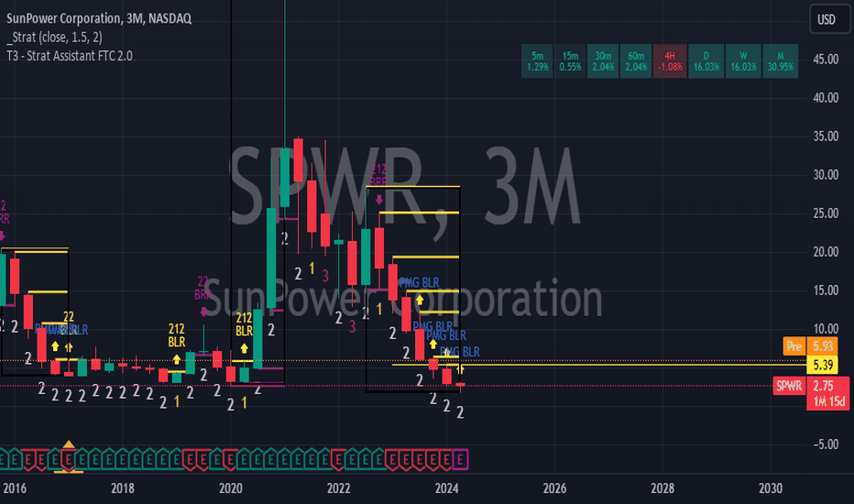Viewport: 854px width, 504px height.
Task: Click the 60m 2.04% timeframe cell
Action: point(636,61)
